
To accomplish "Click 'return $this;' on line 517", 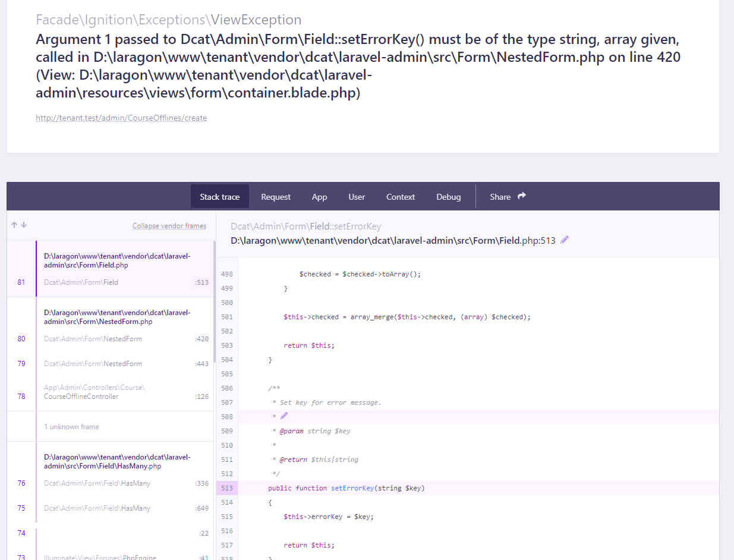I will [x=309, y=545].
